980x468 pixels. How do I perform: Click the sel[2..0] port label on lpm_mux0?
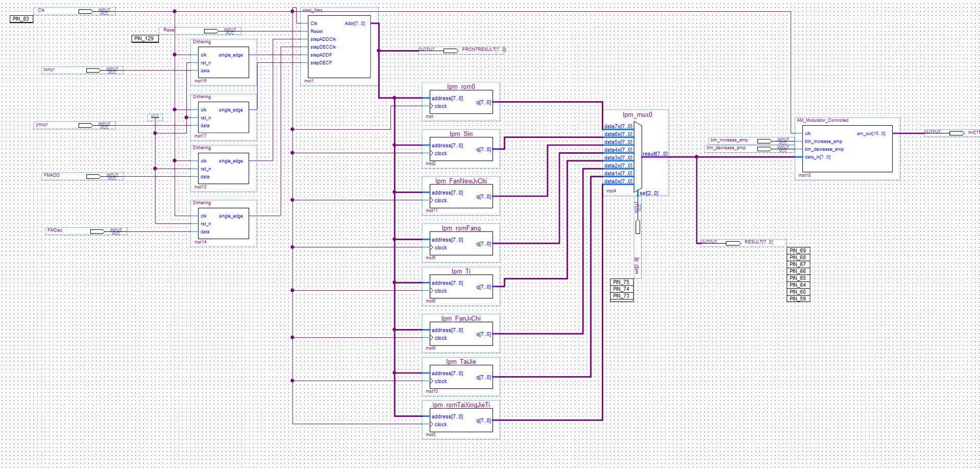(649, 193)
